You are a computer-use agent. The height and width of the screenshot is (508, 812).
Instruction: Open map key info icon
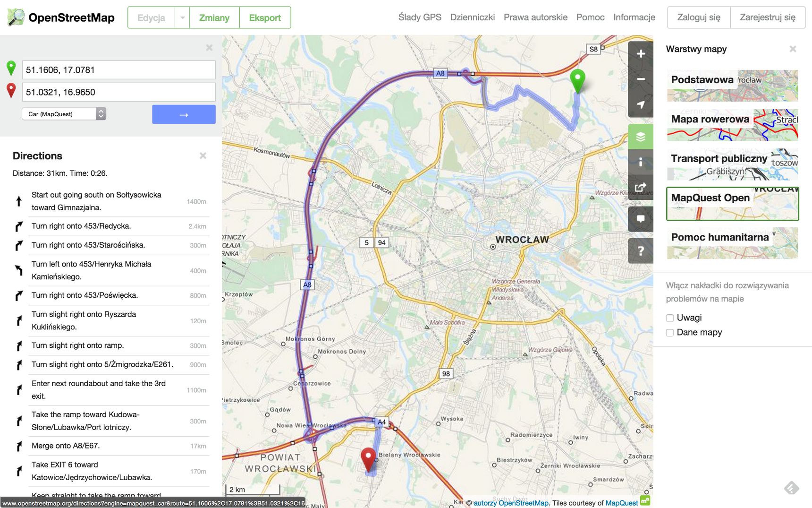click(x=641, y=162)
